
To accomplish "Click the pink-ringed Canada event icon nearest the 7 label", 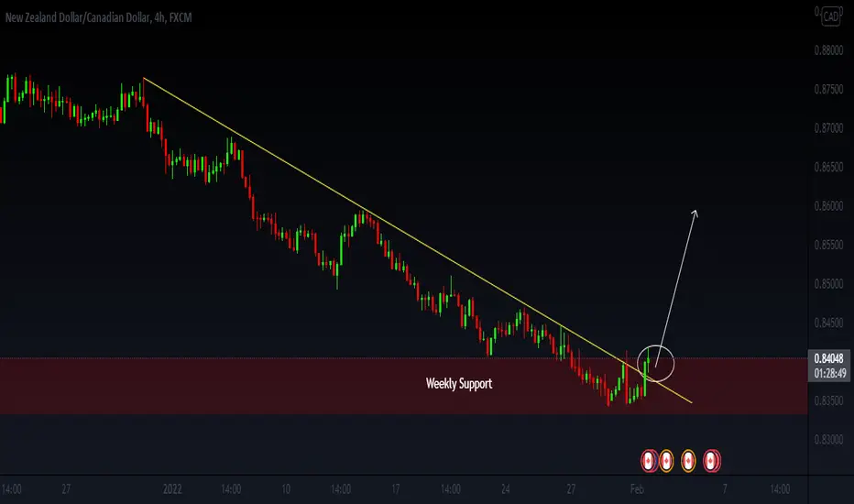I will (711, 461).
